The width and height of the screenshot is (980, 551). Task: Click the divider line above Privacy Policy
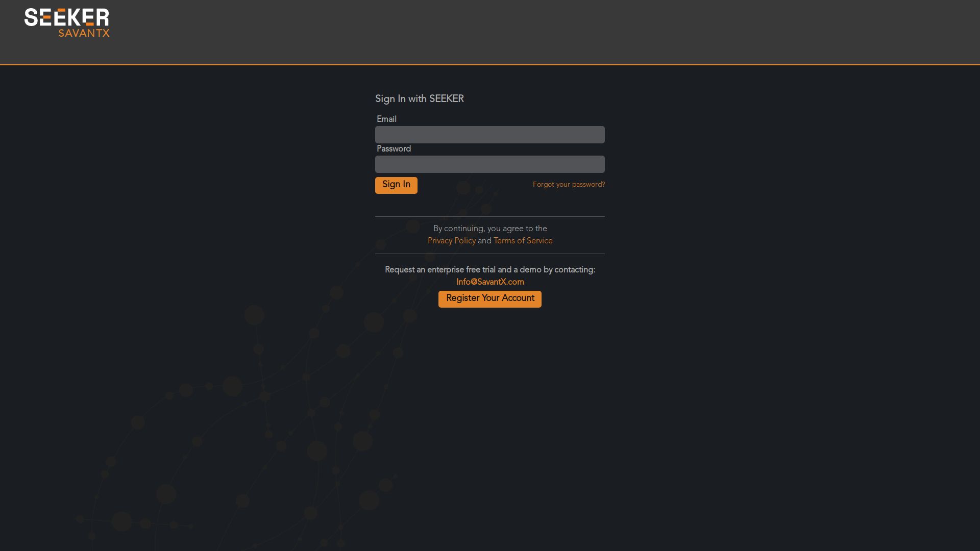point(490,216)
